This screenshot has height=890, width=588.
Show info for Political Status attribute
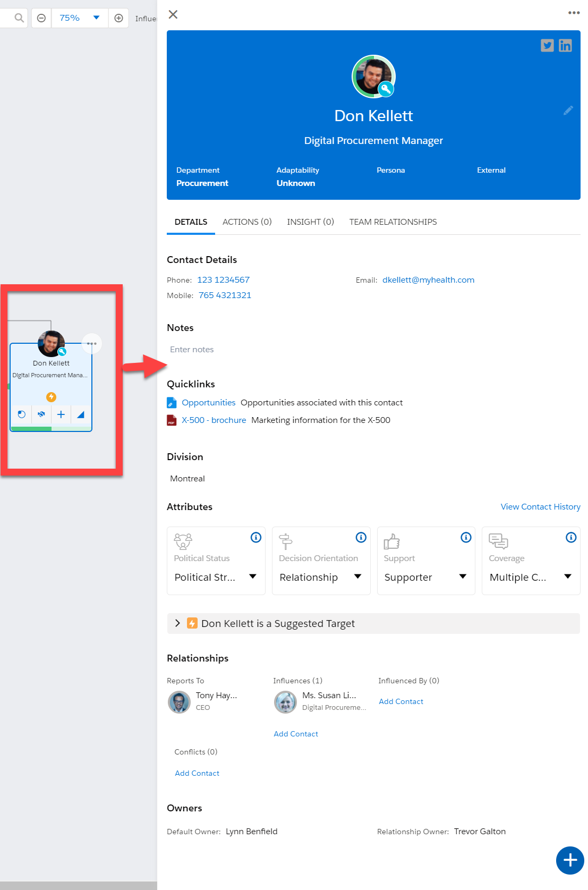256,537
